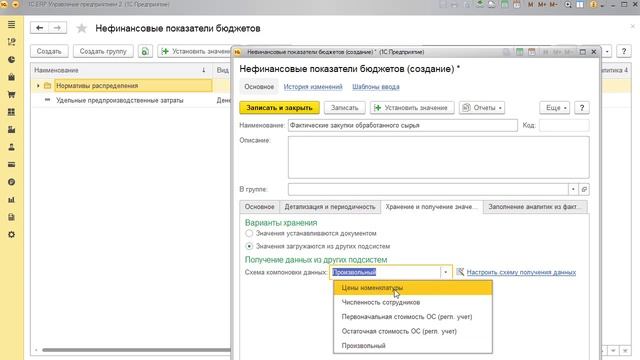Open the Еще dropdown in dialog
Image resolution: width=640 pixels, height=360 pixels.
click(x=555, y=108)
